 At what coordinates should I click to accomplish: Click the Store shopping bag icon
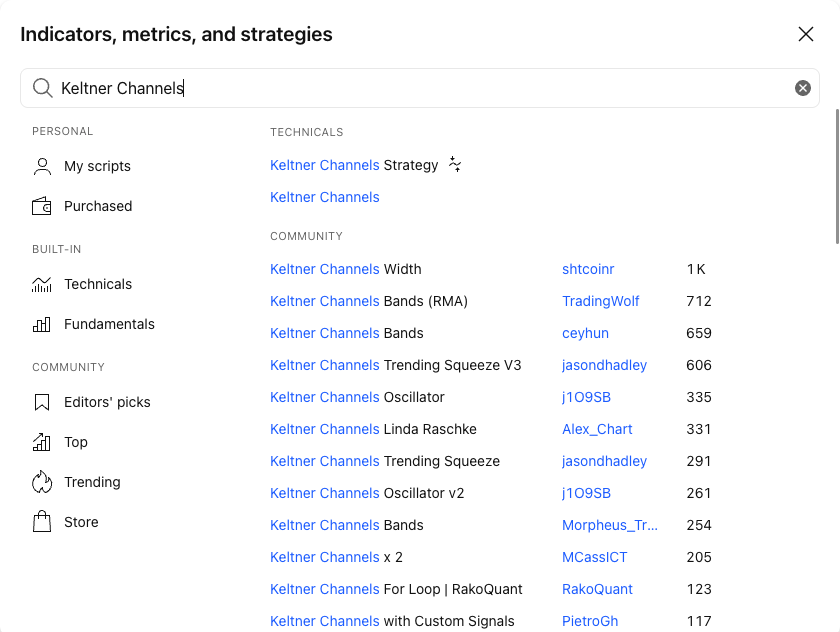(x=42, y=522)
